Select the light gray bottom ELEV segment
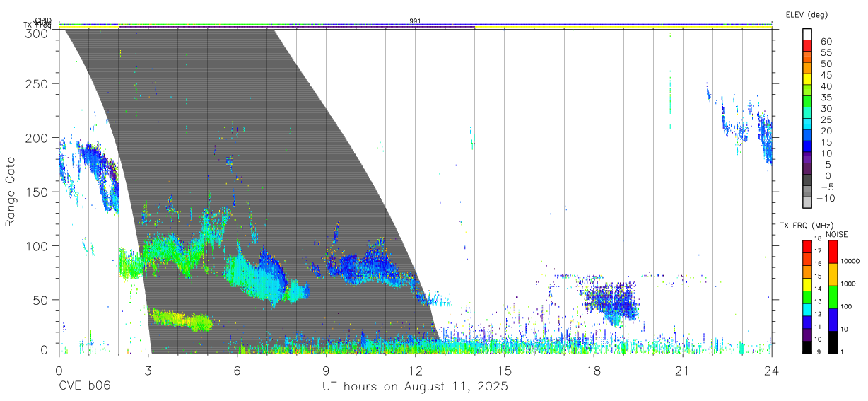Screen dimensions: 868x401 coord(807,202)
